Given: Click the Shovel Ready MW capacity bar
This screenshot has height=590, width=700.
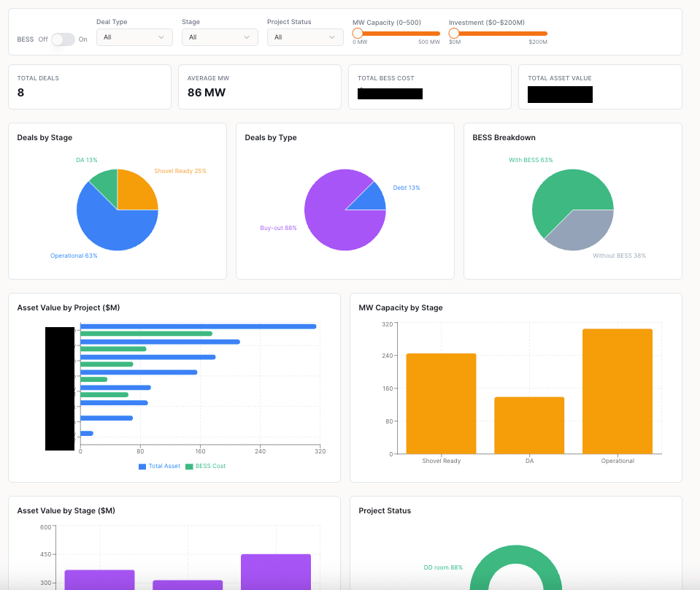Looking at the screenshot, I should pyautogui.click(x=441, y=404).
